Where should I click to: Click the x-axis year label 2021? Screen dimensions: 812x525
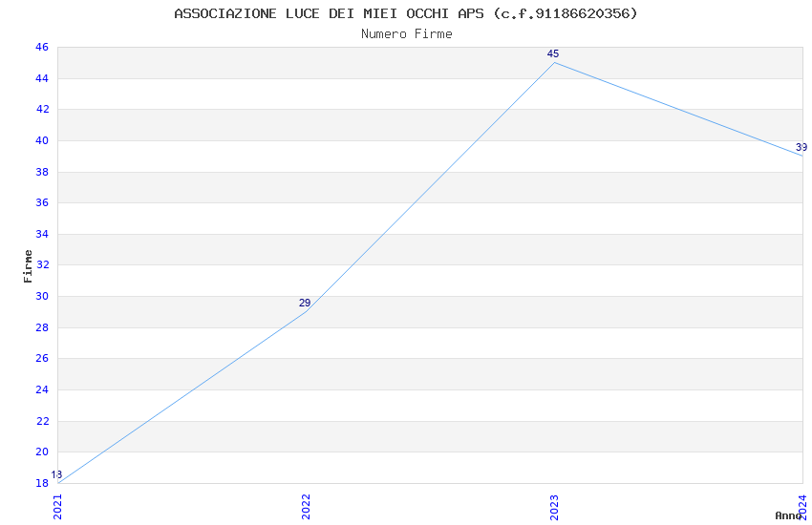click(x=57, y=506)
